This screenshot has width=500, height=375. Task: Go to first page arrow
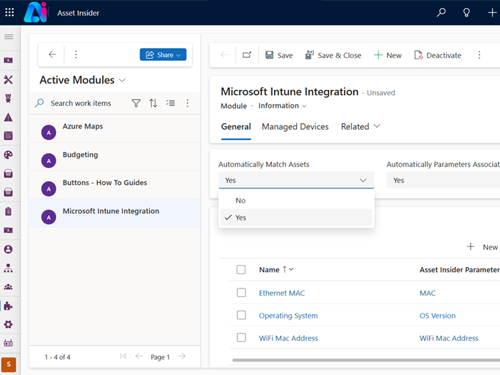coord(123,356)
